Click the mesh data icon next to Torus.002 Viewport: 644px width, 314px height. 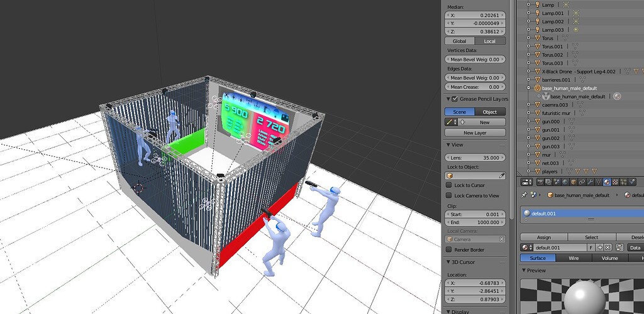pyautogui.click(x=575, y=55)
